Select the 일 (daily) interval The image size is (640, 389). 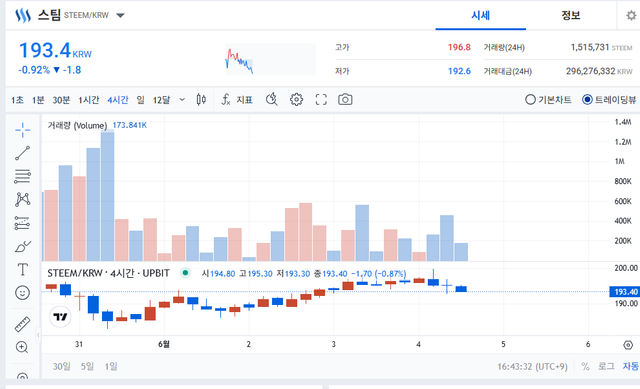pyautogui.click(x=140, y=100)
